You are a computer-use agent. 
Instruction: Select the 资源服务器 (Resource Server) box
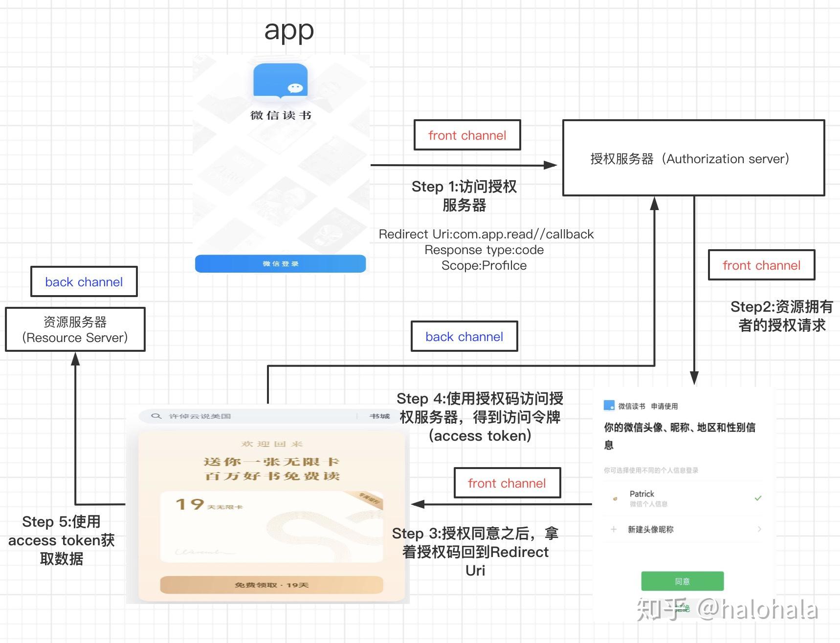tap(75, 329)
